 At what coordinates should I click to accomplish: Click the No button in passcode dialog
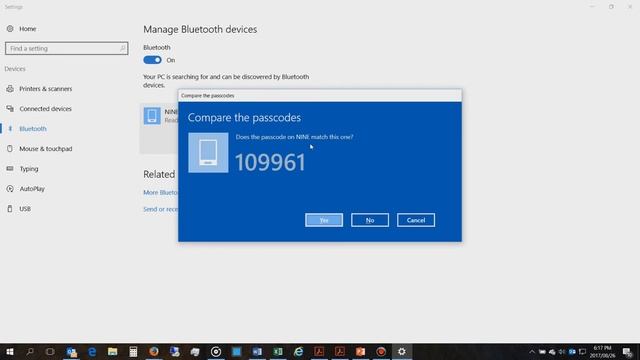click(370, 220)
